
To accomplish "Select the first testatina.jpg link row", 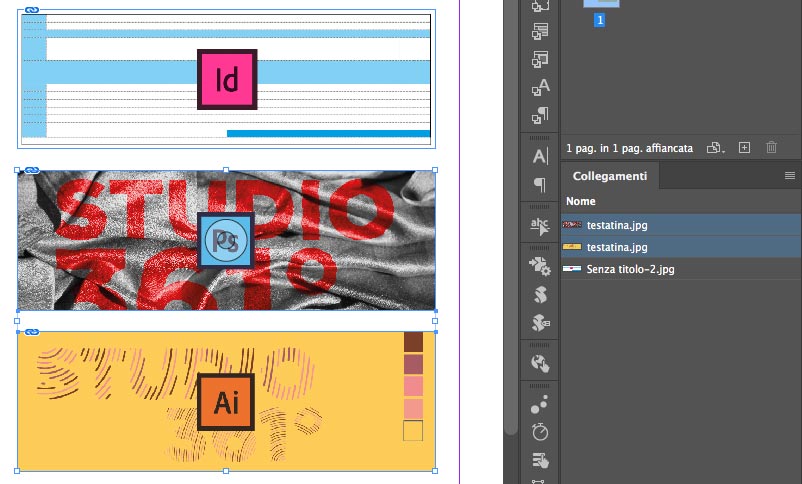I will [681, 225].
